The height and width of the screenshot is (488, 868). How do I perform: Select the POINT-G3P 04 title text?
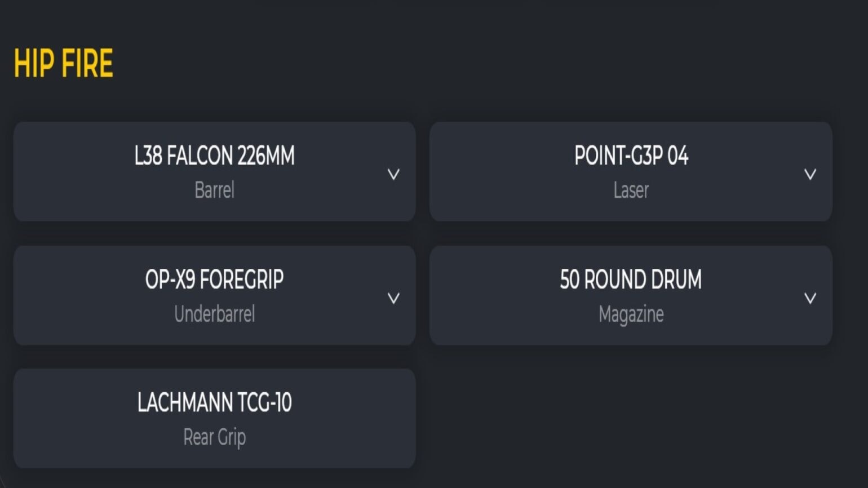[631, 156]
